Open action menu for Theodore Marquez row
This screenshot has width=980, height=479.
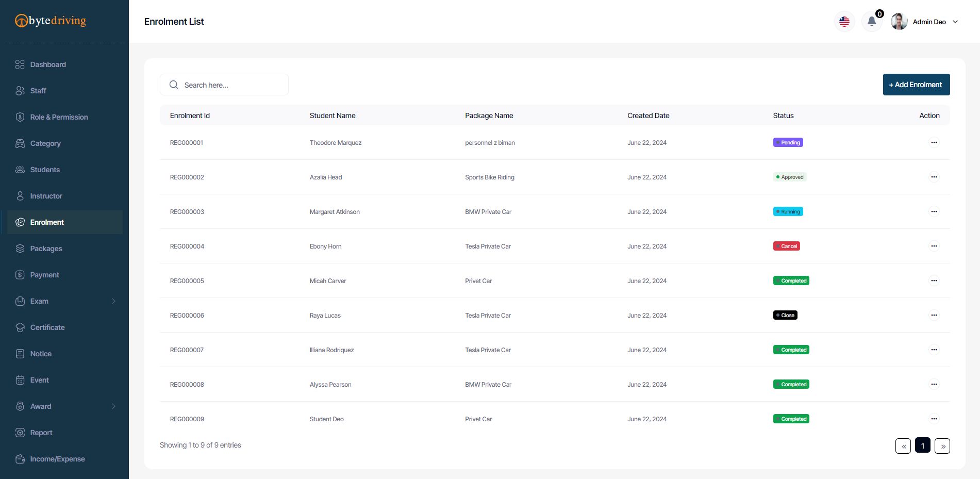[934, 142]
